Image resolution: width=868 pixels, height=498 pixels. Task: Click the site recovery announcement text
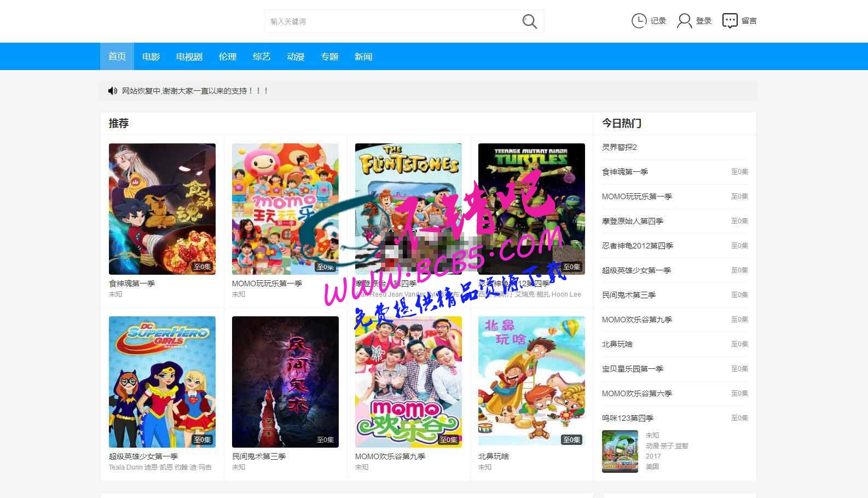click(195, 91)
